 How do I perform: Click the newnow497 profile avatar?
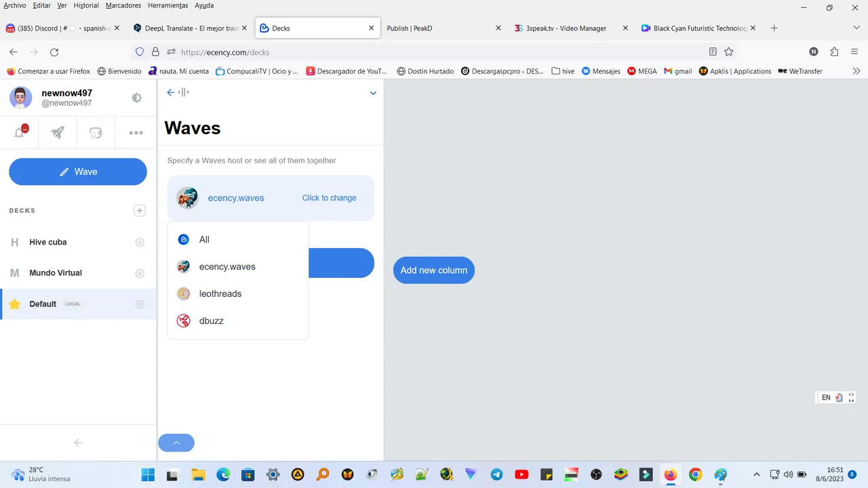(21, 98)
